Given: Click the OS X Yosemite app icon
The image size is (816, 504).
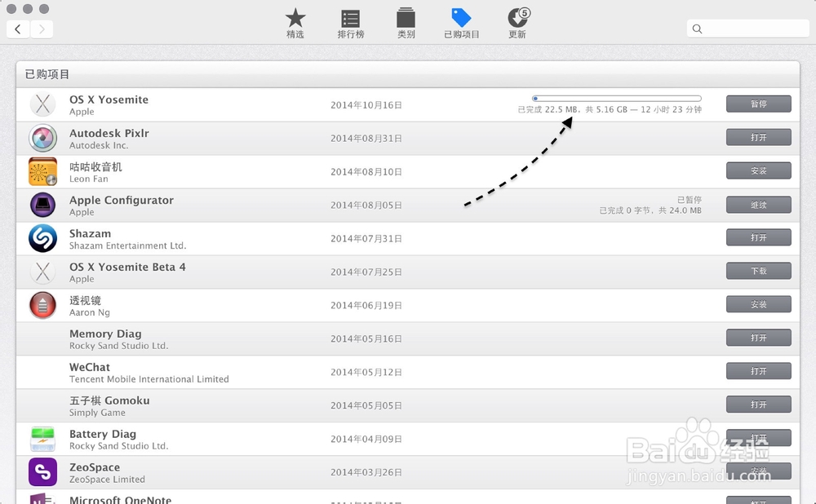Looking at the screenshot, I should (x=42, y=104).
